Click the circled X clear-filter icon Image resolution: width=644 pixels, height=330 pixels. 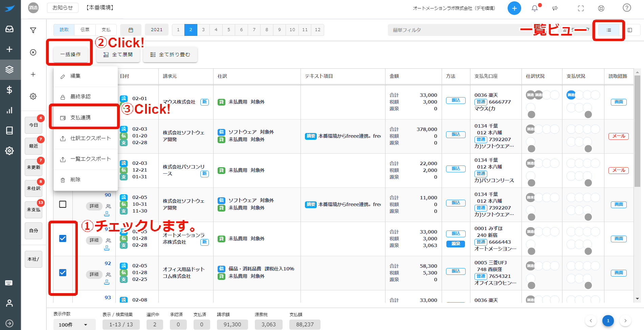pyautogui.click(x=33, y=52)
